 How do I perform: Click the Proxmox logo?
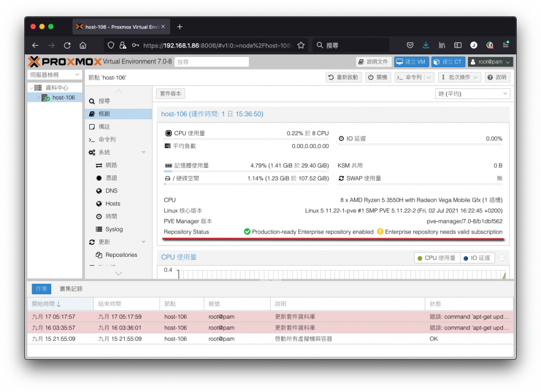point(65,62)
